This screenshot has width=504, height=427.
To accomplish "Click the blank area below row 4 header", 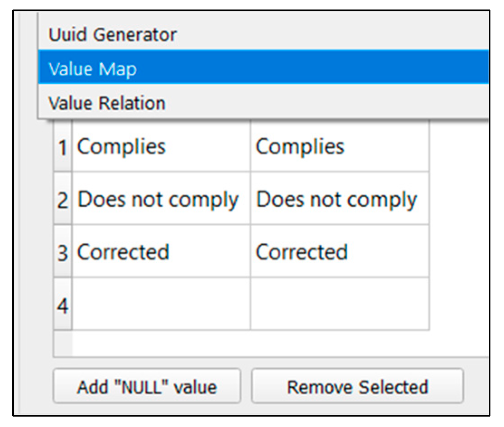I will coord(63,343).
